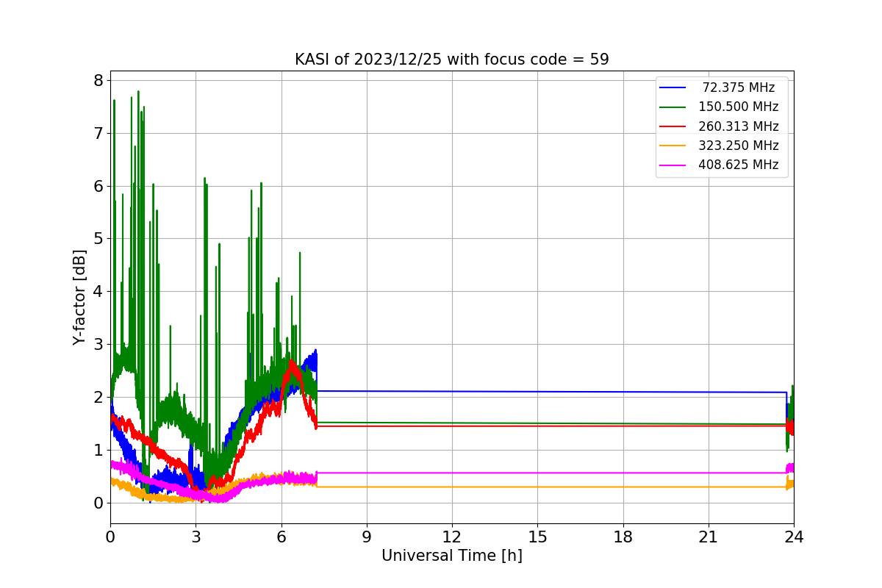Click the blue legend line for 72.375 MHz
Image resolution: width=882 pixels, height=588 pixels.
pyautogui.click(x=673, y=88)
